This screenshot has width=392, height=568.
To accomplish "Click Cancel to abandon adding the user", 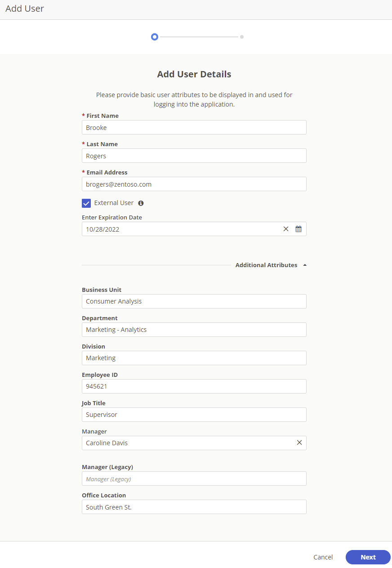I will point(323,557).
